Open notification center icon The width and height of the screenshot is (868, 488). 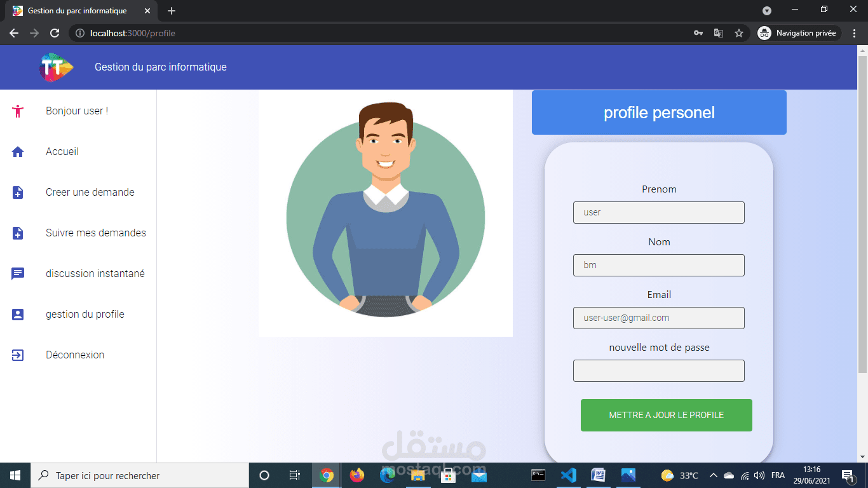[x=847, y=475]
